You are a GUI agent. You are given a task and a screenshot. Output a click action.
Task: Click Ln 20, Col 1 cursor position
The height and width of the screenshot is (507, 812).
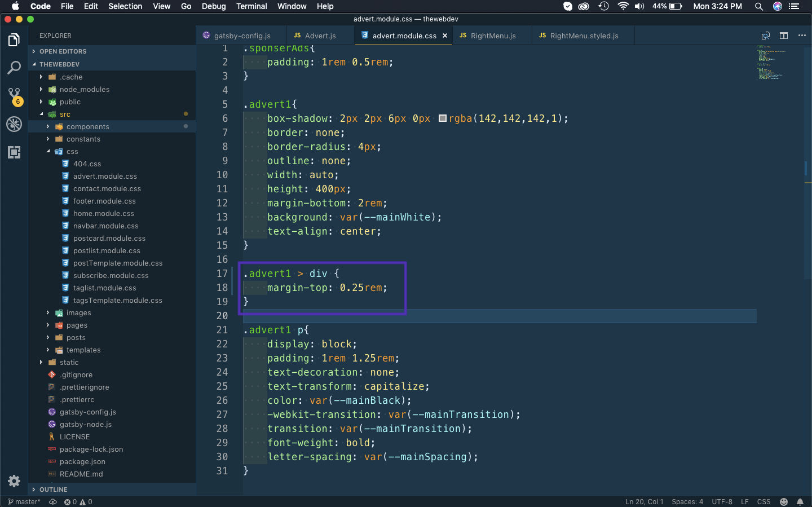coord(645,501)
